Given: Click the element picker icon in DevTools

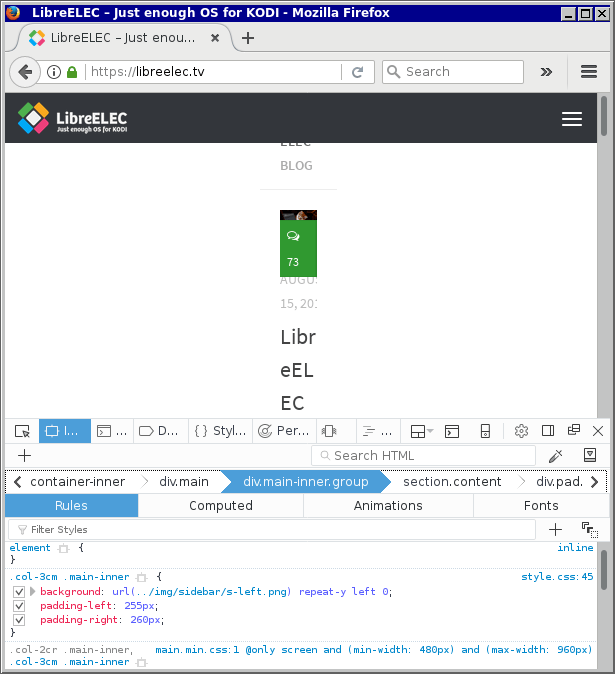Looking at the screenshot, I should tap(22, 431).
